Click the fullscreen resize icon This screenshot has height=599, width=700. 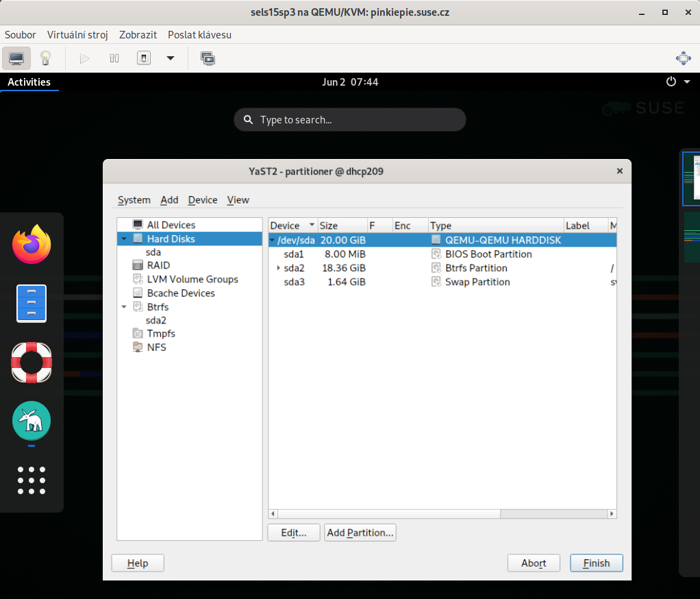pyautogui.click(x=682, y=58)
